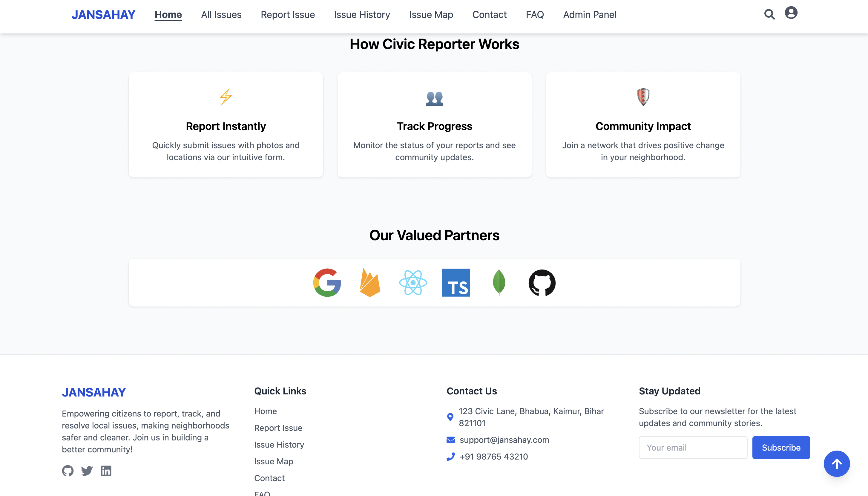Click the search magnifier icon in navbar

[769, 14]
